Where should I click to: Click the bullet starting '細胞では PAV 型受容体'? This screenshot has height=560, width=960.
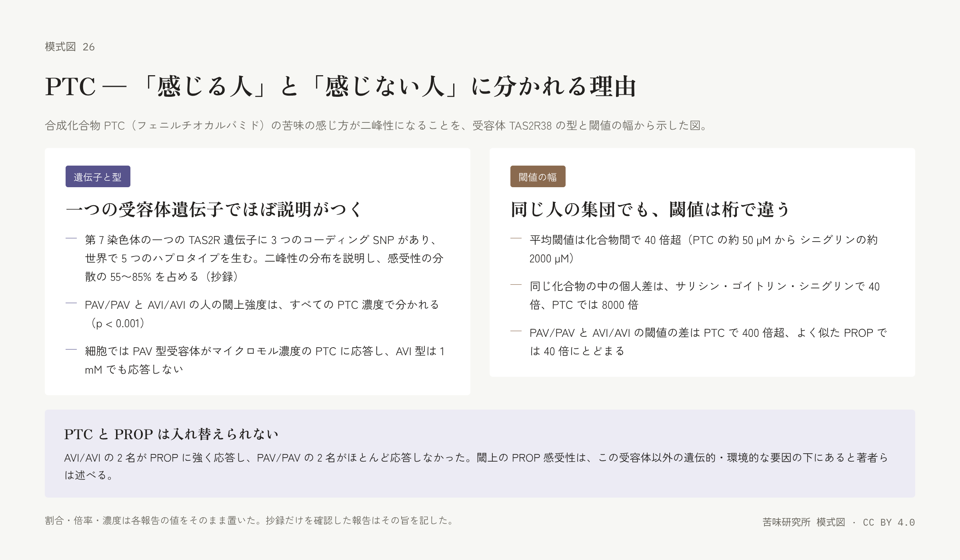click(265, 360)
